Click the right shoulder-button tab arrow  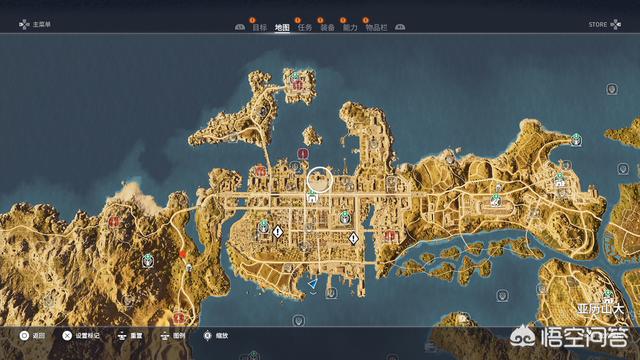pos(400,27)
